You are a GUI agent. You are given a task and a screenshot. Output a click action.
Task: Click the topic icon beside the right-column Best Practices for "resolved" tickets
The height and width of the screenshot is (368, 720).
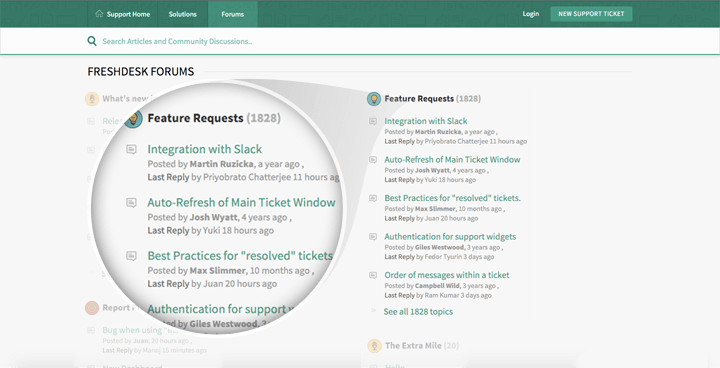tap(373, 198)
